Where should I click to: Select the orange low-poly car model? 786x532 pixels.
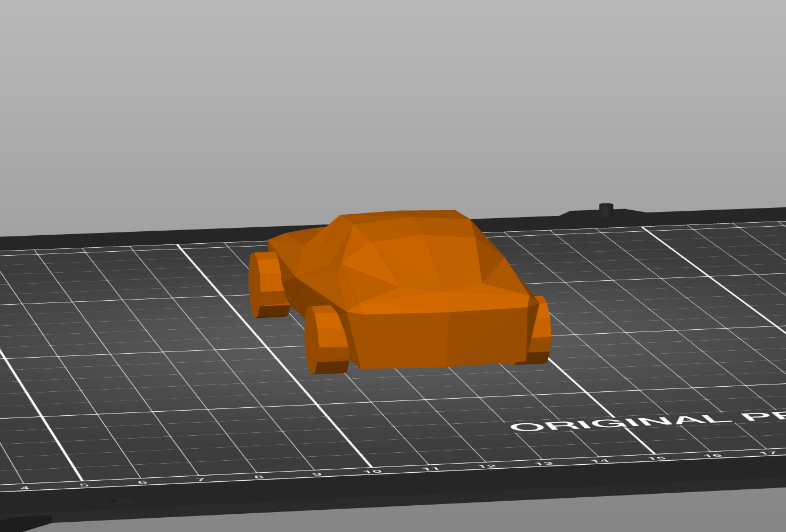[x=410, y=285]
